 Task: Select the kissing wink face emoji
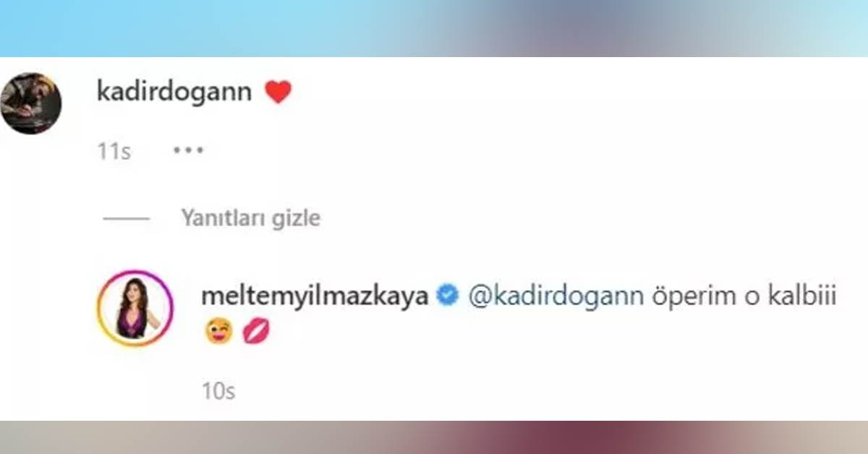pyautogui.click(x=219, y=332)
